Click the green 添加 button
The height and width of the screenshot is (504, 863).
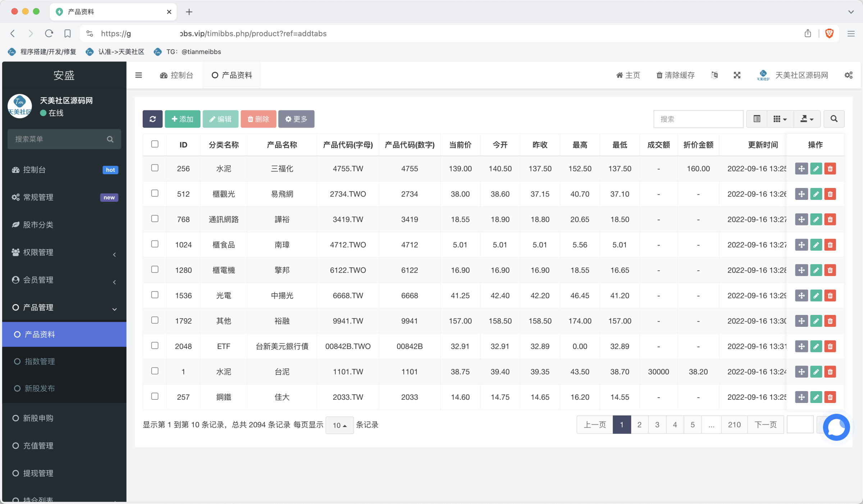(x=183, y=119)
